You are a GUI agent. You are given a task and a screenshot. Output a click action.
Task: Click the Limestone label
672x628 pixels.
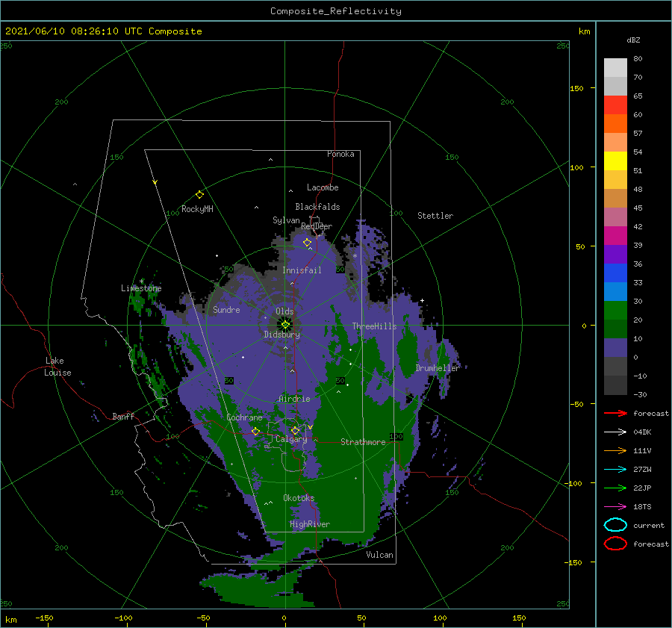[x=141, y=288]
